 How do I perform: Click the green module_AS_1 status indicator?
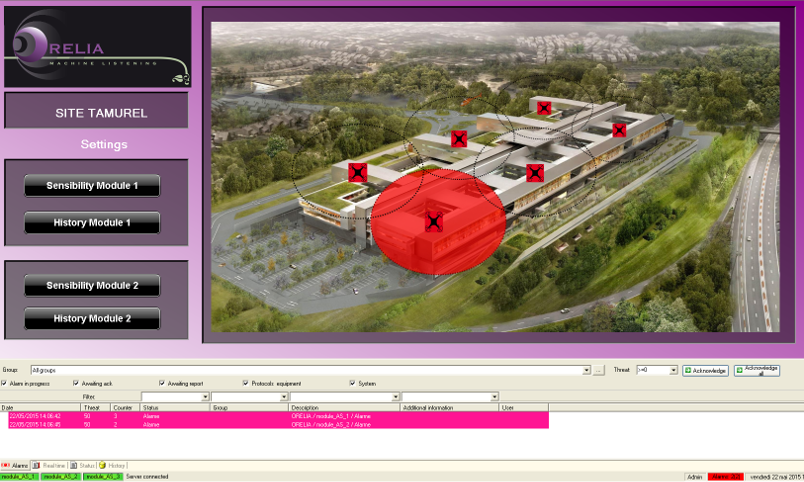tap(20, 476)
